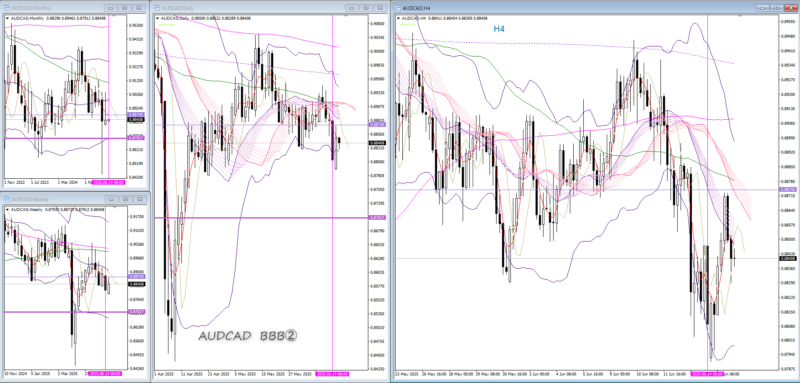Open the black triangle beside AUDCAD,Weekly prices

[7, 210]
